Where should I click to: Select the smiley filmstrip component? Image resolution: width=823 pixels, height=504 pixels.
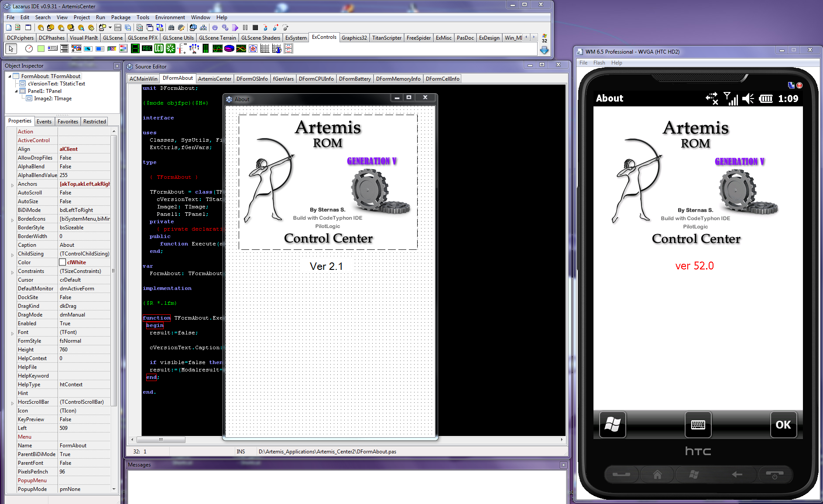(288, 48)
